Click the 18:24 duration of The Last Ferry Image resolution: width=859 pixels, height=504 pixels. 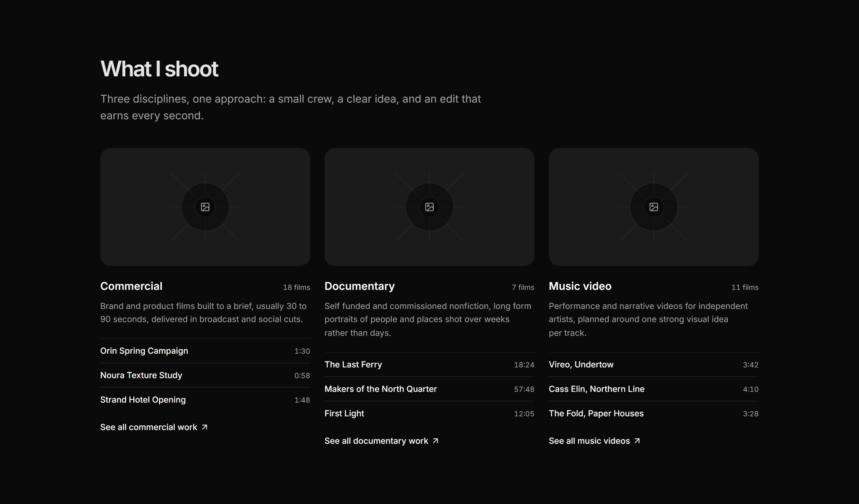pyautogui.click(x=524, y=365)
